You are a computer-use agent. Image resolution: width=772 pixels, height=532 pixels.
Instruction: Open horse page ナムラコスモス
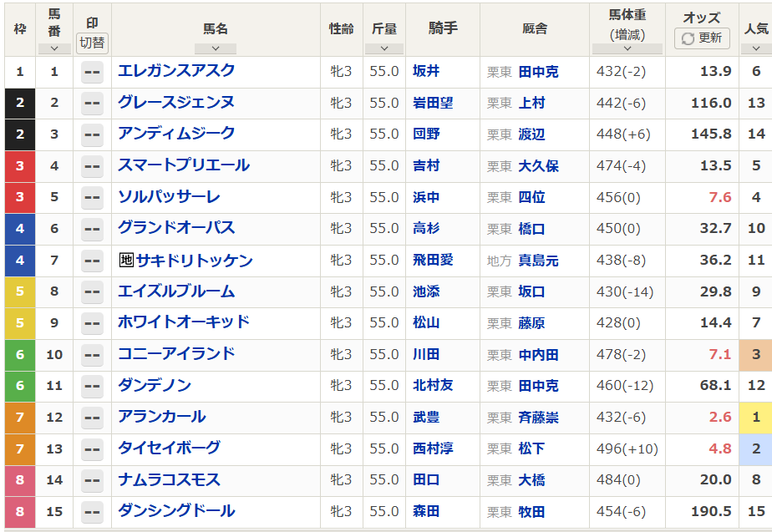(x=169, y=479)
